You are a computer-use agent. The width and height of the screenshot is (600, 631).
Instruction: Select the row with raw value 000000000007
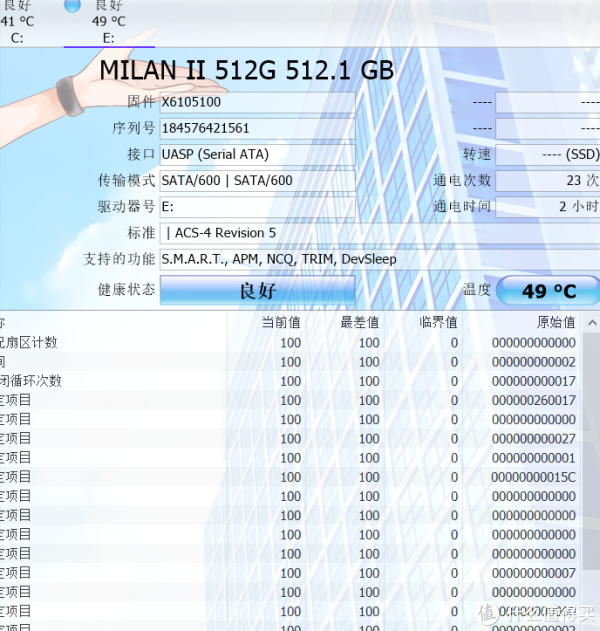pyautogui.click(x=290, y=573)
